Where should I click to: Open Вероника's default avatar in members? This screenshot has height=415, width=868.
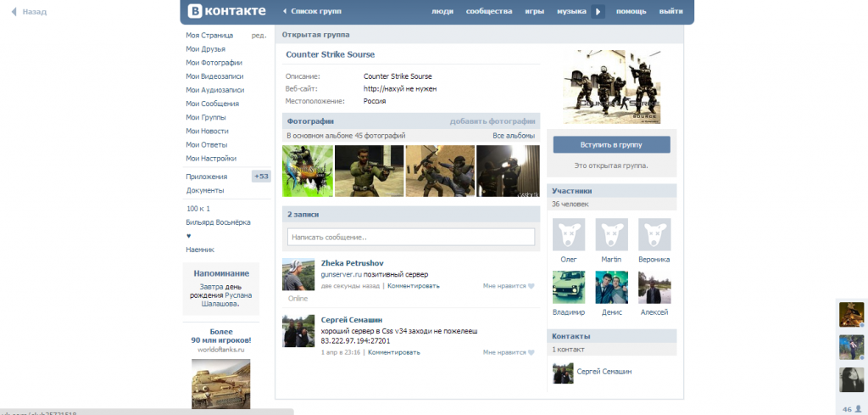[654, 234]
